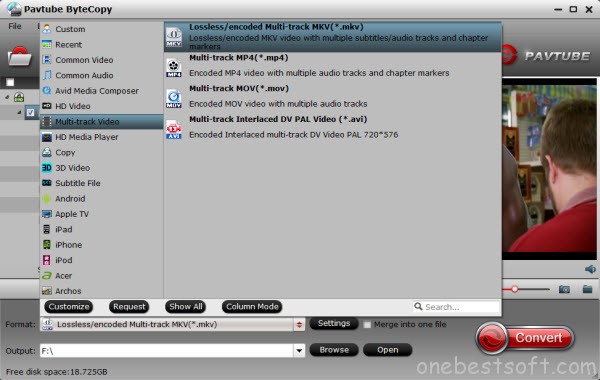Click the Subtitle File icon
The image size is (600, 380).
[47, 183]
